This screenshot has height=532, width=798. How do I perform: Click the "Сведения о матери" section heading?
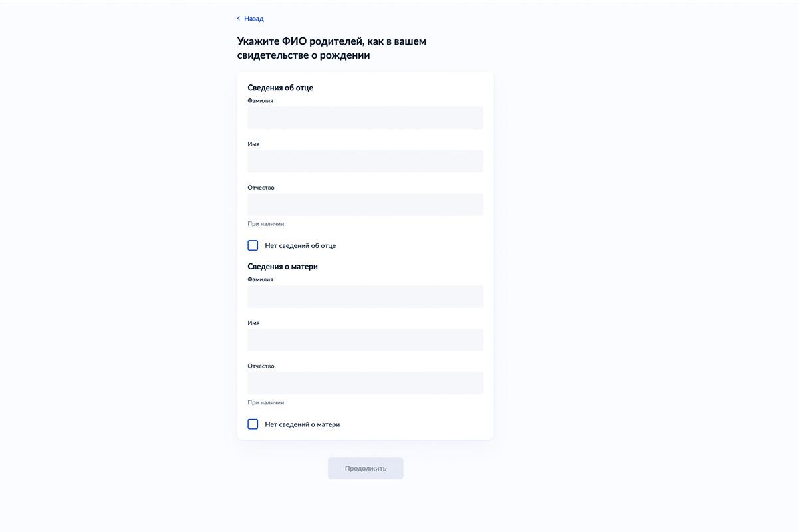coord(283,267)
